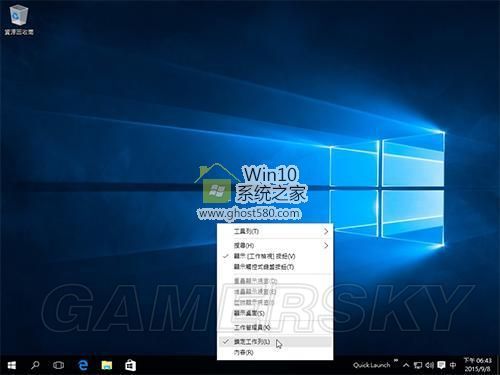The image size is (500, 375).
Task: Launch Microsoft Edge from the taskbar
Action: coord(83,365)
